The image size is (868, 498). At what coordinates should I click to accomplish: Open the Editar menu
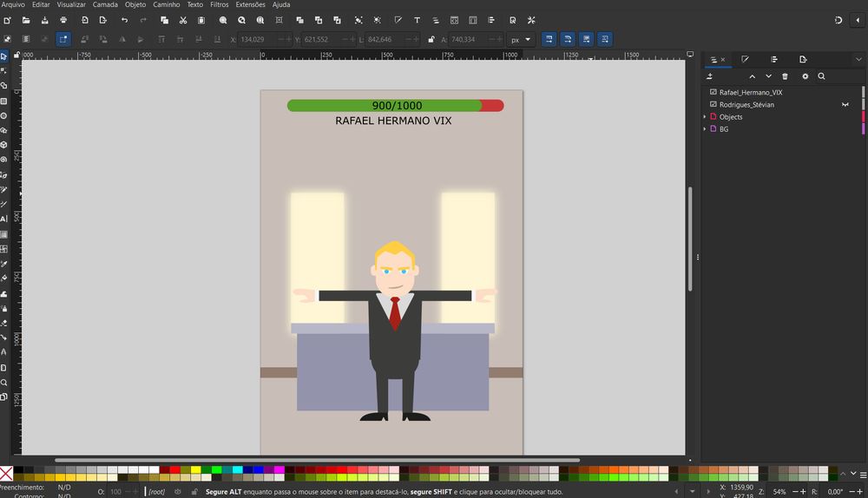(41, 4)
